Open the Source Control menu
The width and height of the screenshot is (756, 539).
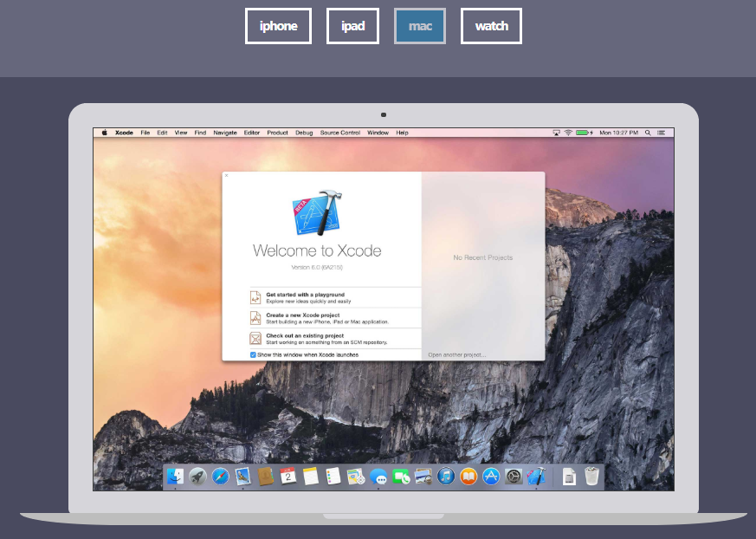[340, 133]
